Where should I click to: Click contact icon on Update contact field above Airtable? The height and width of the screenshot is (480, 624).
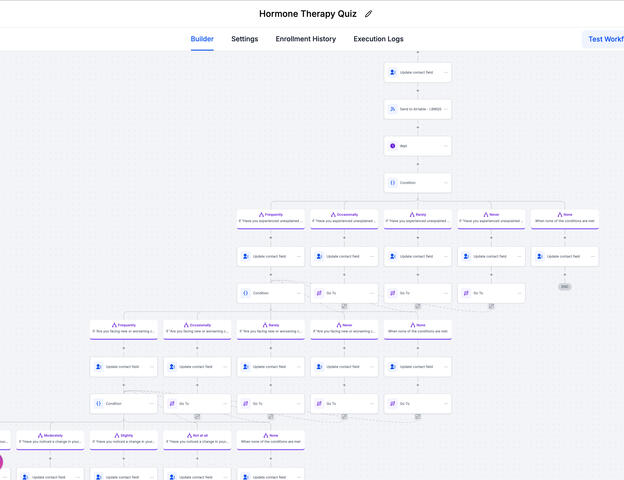click(x=393, y=72)
